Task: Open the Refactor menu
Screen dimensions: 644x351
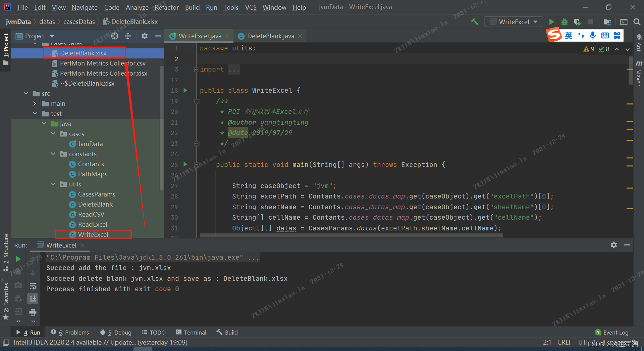Action: (x=166, y=7)
